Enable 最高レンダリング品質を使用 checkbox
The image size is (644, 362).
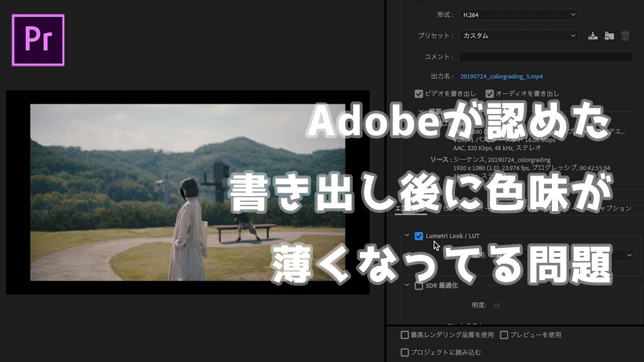coord(405,335)
